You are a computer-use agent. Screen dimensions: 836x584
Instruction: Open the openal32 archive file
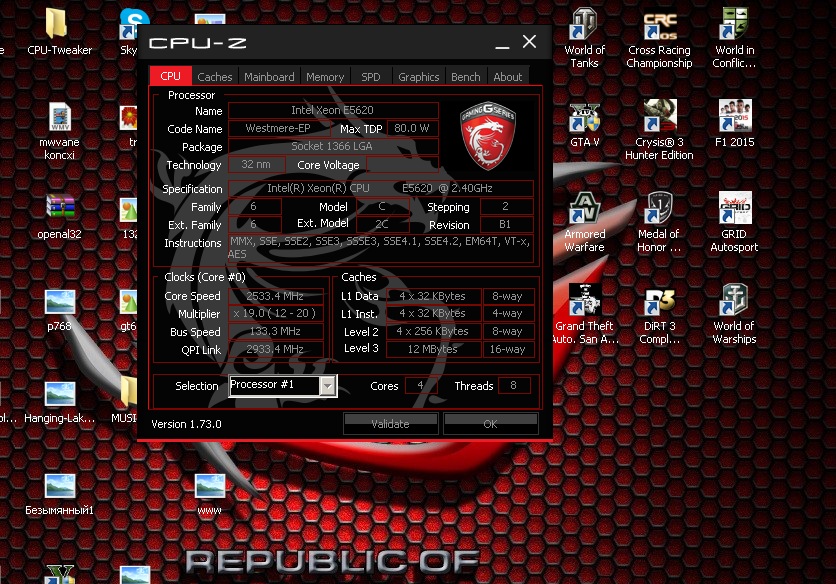59,210
